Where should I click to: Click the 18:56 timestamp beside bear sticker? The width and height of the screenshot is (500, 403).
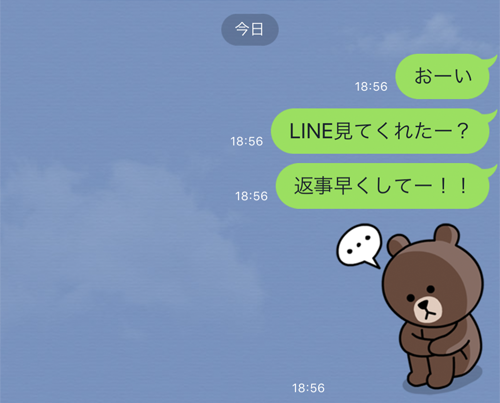308,388
